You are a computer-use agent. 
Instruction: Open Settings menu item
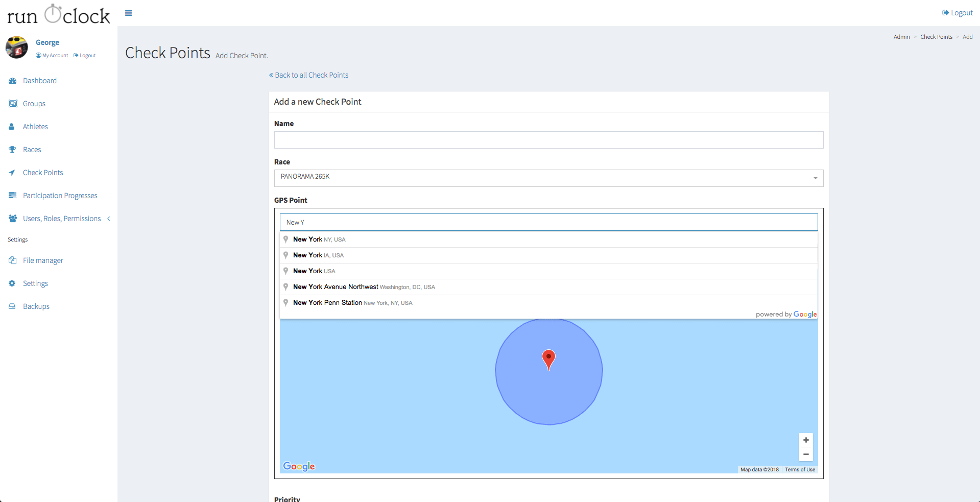35,283
